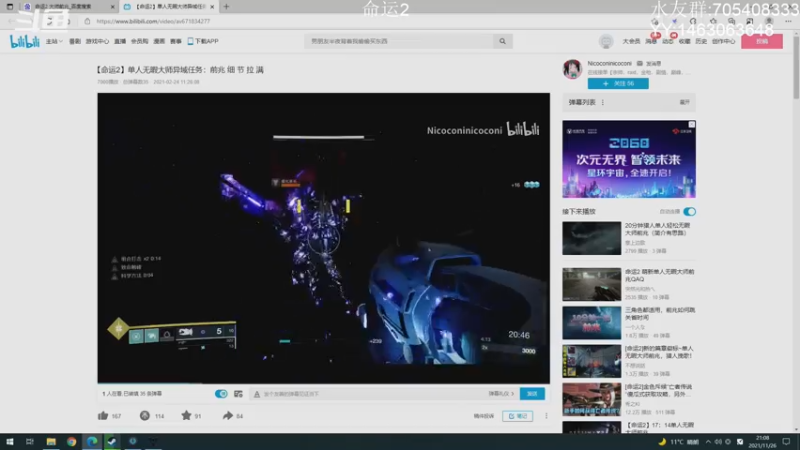Close the active bilibili video tab
This screenshot has height=450, width=800.
click(x=212, y=7)
